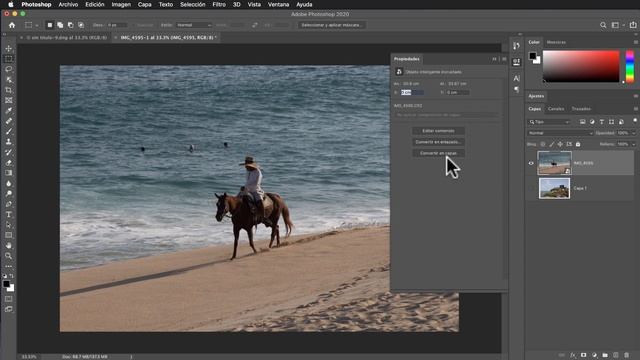Open Edit Toolbar three-dots button

pyautogui.click(x=9, y=266)
